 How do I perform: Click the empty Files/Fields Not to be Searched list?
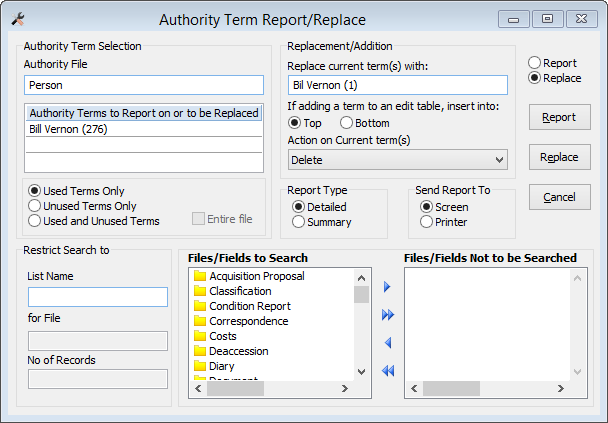click(488, 325)
